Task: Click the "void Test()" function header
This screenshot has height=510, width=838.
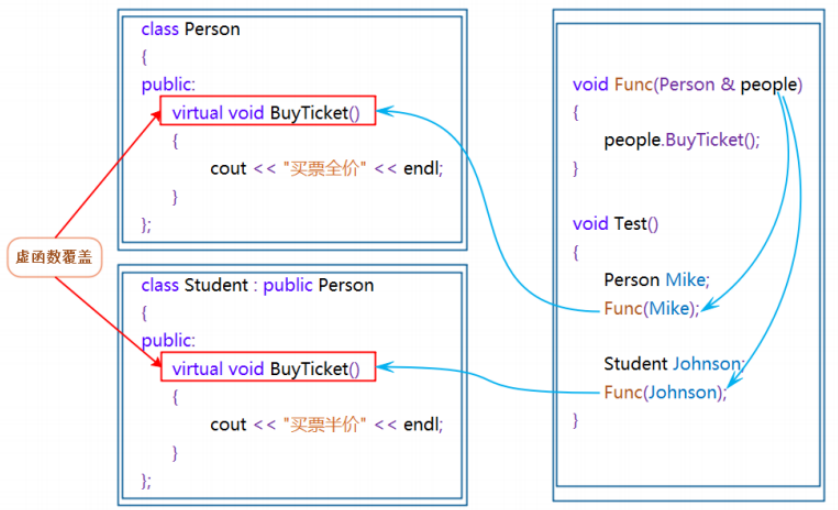Action: click(x=615, y=223)
